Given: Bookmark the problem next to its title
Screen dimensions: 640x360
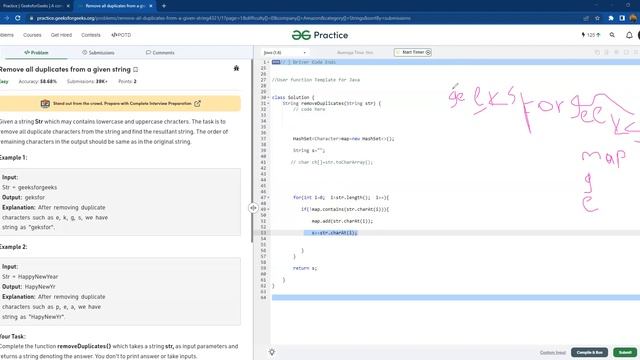Looking at the screenshot, I should pyautogui.click(x=136, y=70).
